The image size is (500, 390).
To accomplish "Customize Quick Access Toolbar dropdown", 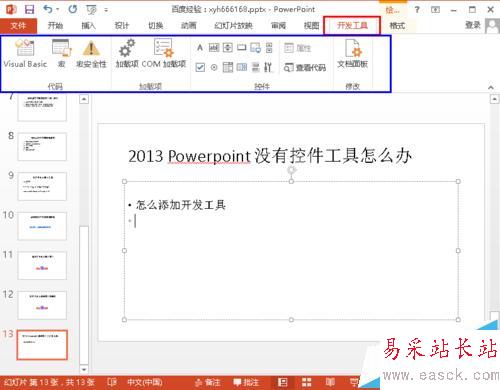I will tap(106, 10).
